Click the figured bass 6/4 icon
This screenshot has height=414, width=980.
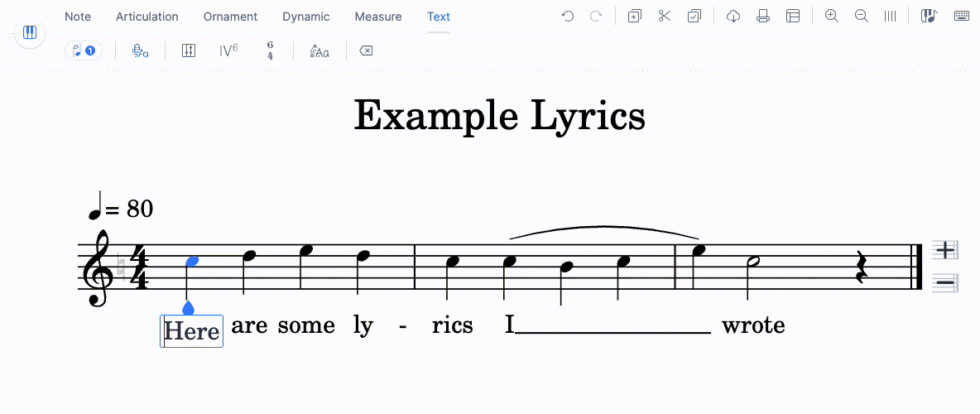pos(270,51)
